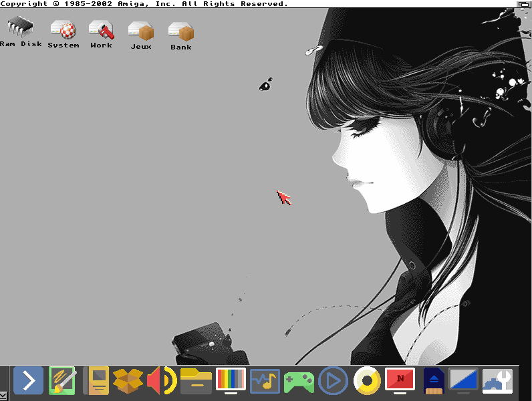The height and width of the screenshot is (401, 532).
Task: Open the music note waveform dock icon
Action: coord(265,381)
